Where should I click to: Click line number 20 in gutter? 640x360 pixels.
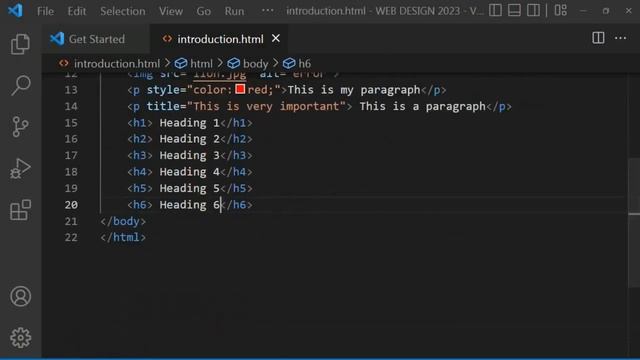tap(71, 205)
